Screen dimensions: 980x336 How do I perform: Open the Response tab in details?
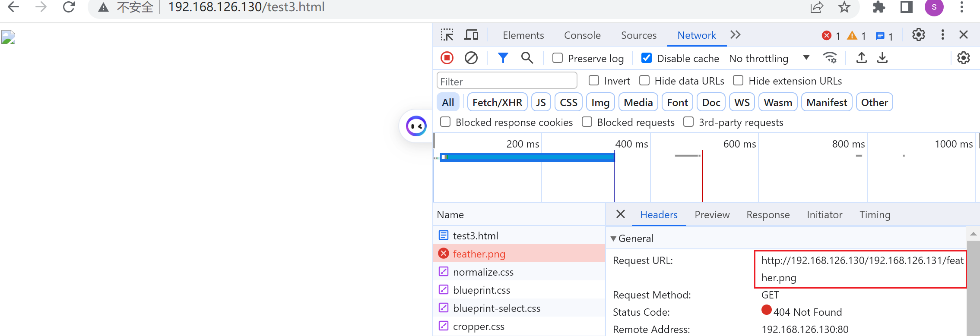[x=768, y=215]
